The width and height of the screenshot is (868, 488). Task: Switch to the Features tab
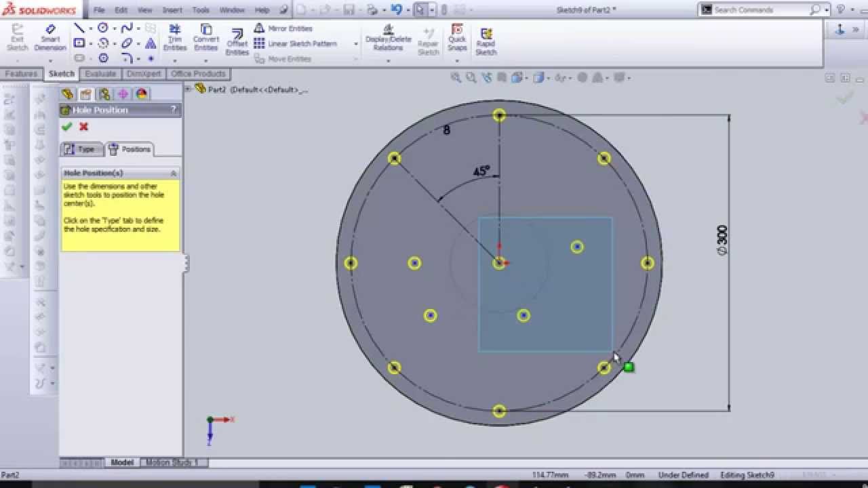point(21,74)
